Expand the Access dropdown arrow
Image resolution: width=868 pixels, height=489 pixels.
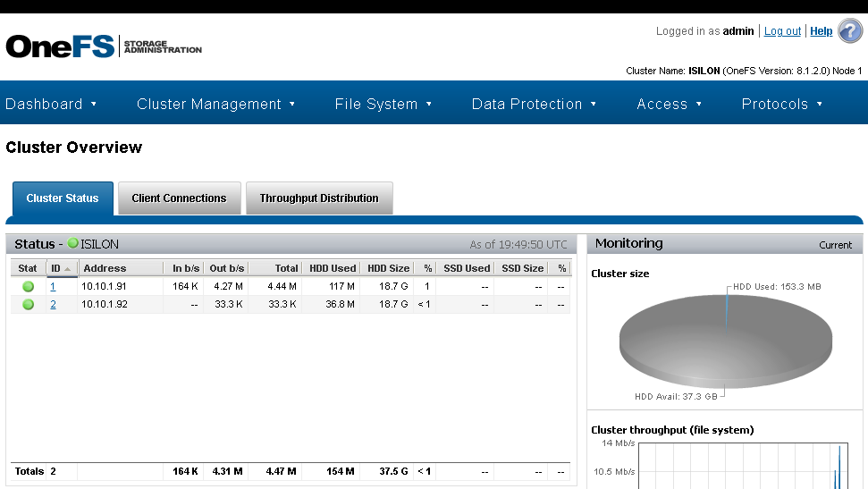click(699, 104)
